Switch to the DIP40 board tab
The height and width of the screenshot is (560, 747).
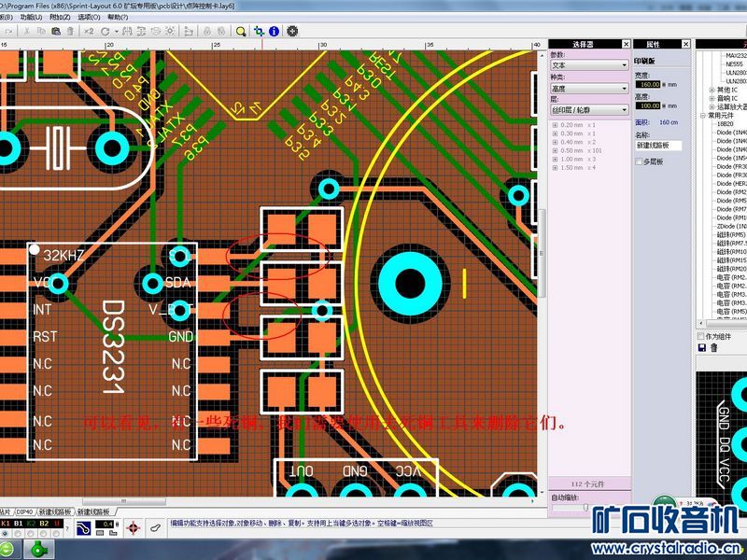click(24, 512)
